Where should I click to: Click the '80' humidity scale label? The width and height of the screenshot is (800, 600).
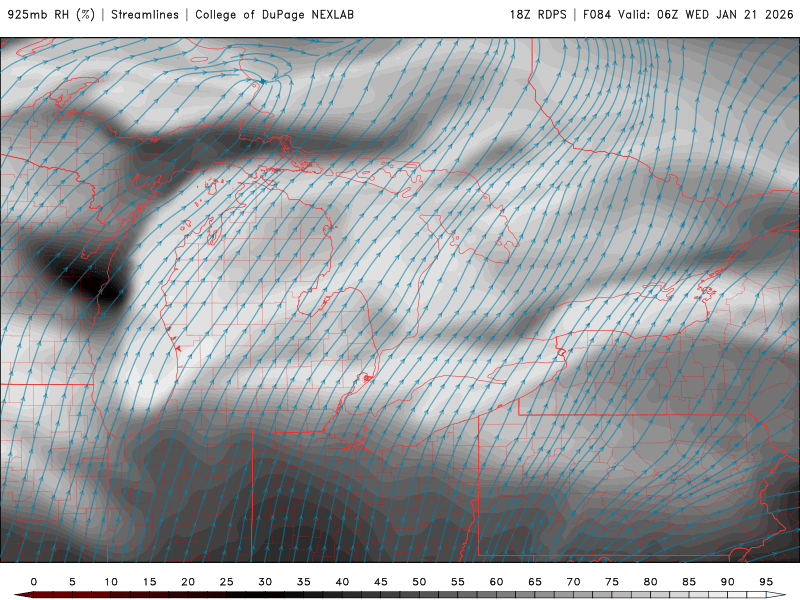(651, 582)
